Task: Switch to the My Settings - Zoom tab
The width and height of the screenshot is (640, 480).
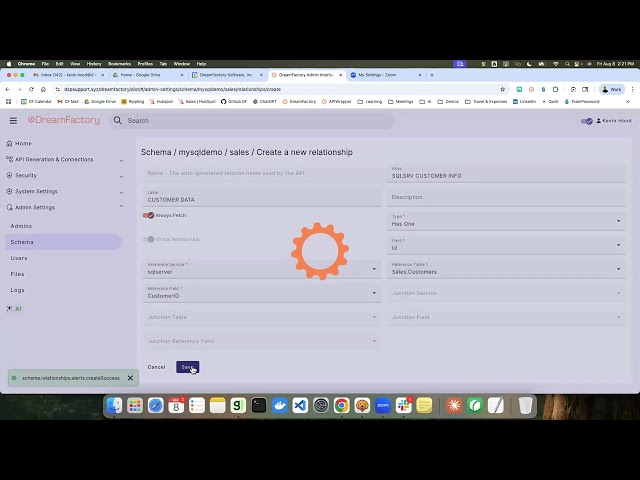Action: coord(386,75)
